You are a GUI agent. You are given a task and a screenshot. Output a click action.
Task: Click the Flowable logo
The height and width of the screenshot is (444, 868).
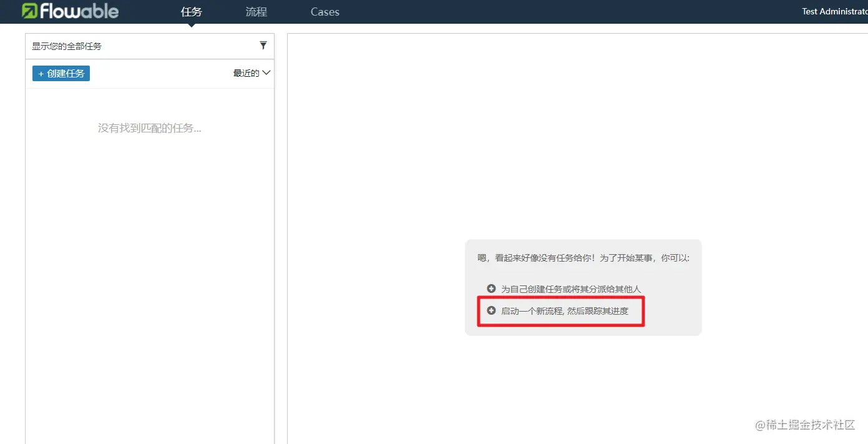(70, 11)
